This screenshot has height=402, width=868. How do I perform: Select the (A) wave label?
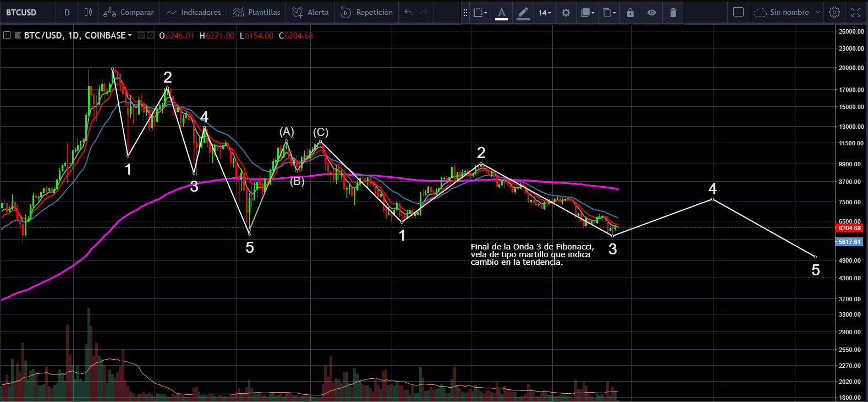pos(287,132)
